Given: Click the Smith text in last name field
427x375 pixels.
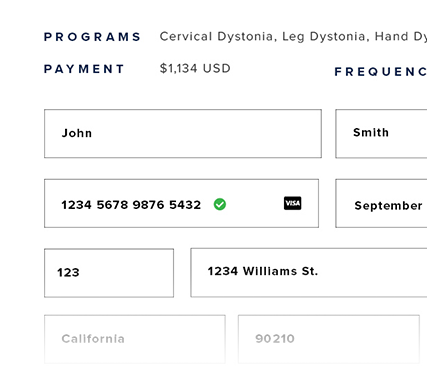Looking at the screenshot, I should click(x=371, y=132).
